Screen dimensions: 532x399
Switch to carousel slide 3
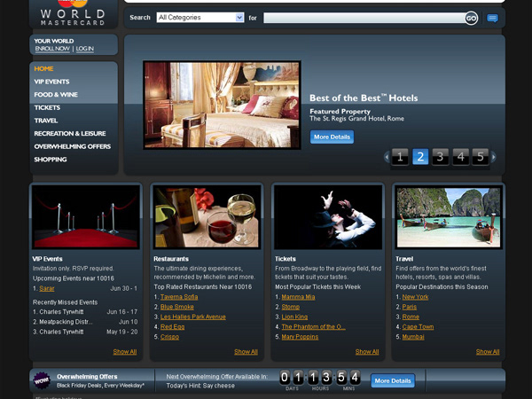440,157
